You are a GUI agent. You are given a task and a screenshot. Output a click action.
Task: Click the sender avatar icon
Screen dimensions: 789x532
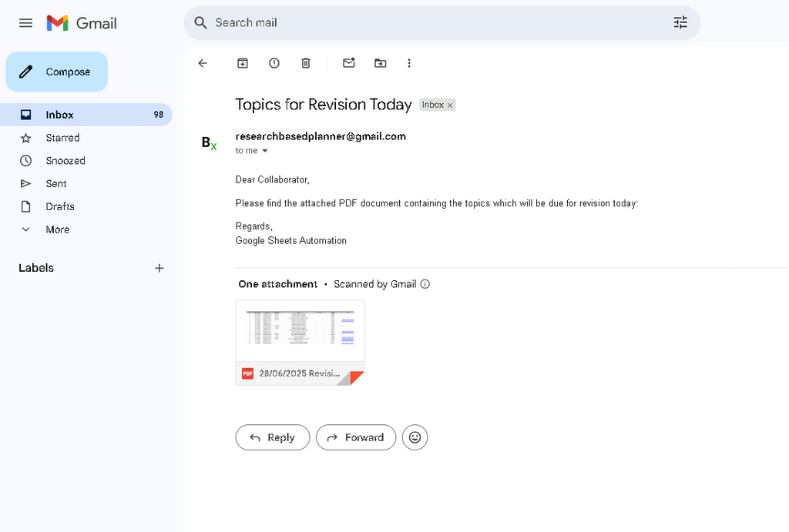point(209,143)
